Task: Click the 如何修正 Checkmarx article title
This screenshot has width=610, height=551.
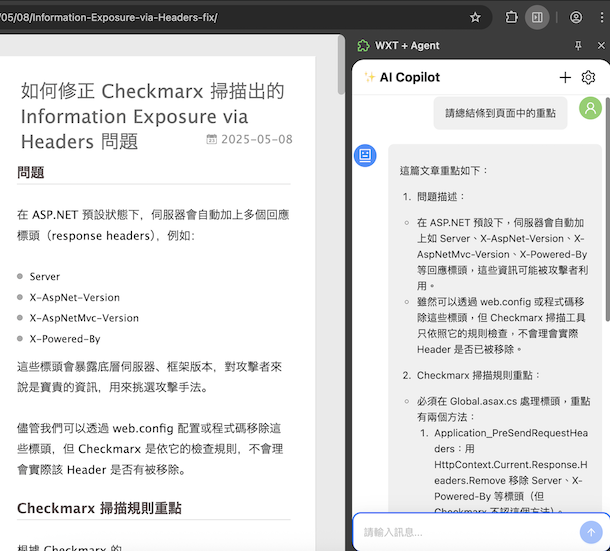Action: tap(152, 116)
